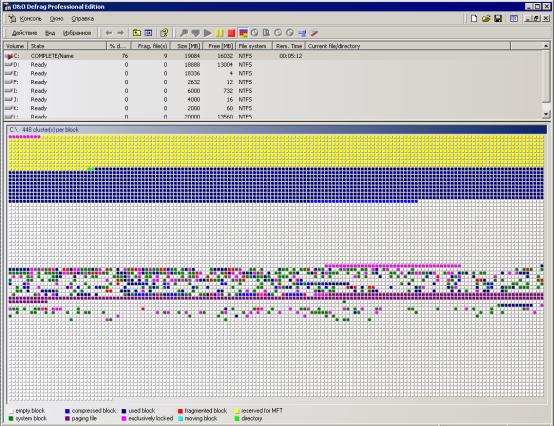Screen dimensions: 554x426
Task: Click the Start (play) defragmentation icon
Action: point(208,33)
